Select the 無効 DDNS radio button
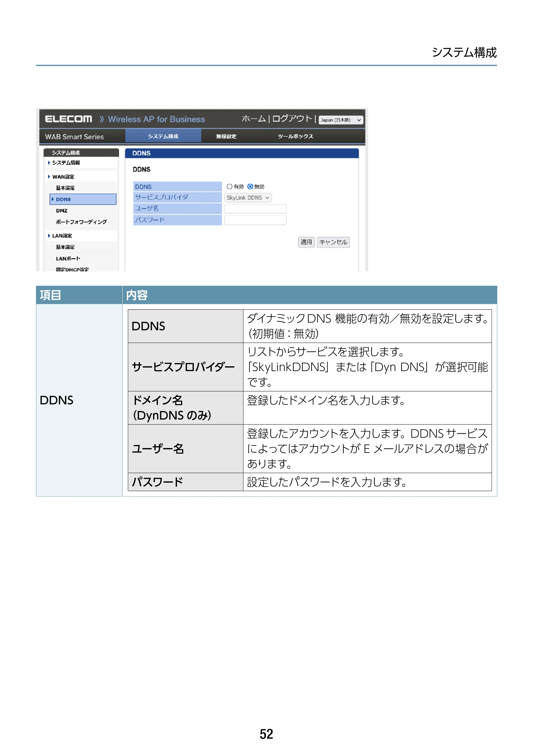The image size is (533, 756). point(250,186)
